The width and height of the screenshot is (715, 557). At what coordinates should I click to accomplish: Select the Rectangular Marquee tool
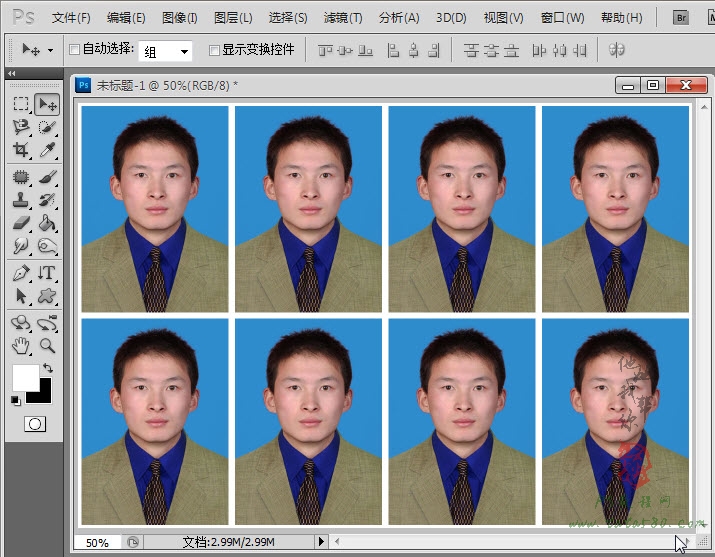coord(21,104)
